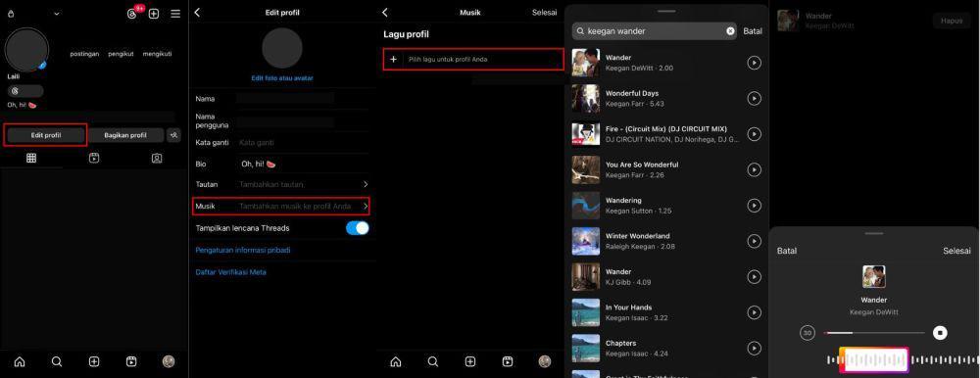980x378 pixels.
Task: Tap Search icon in profile screen bottom bar
Action: coord(57,361)
